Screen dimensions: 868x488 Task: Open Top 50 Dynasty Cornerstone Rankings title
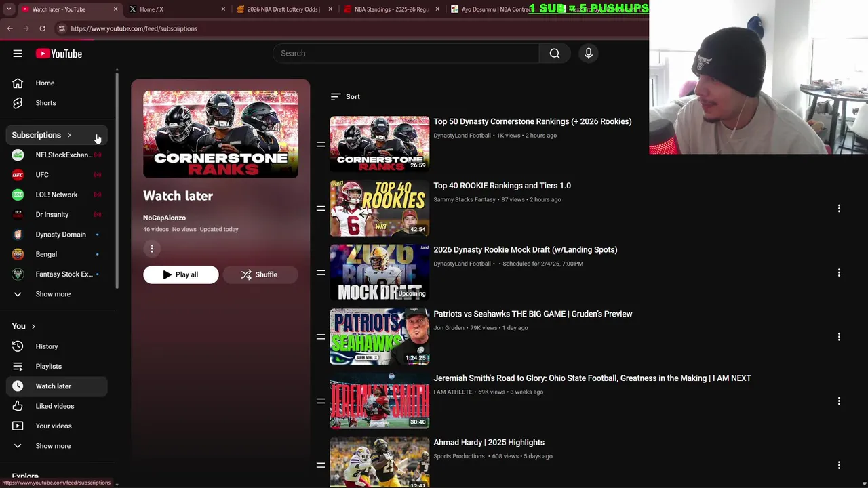pos(532,122)
